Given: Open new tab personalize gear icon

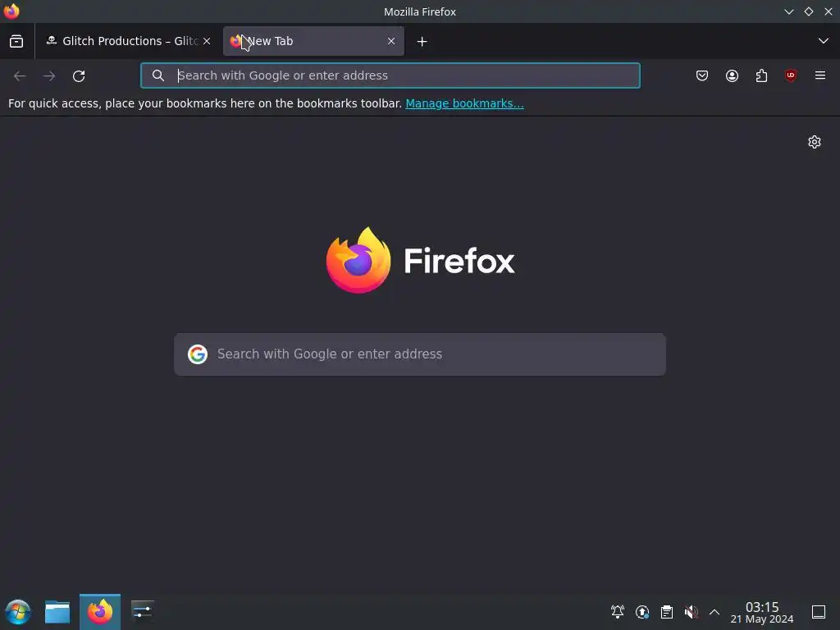Looking at the screenshot, I should pyautogui.click(x=815, y=142).
